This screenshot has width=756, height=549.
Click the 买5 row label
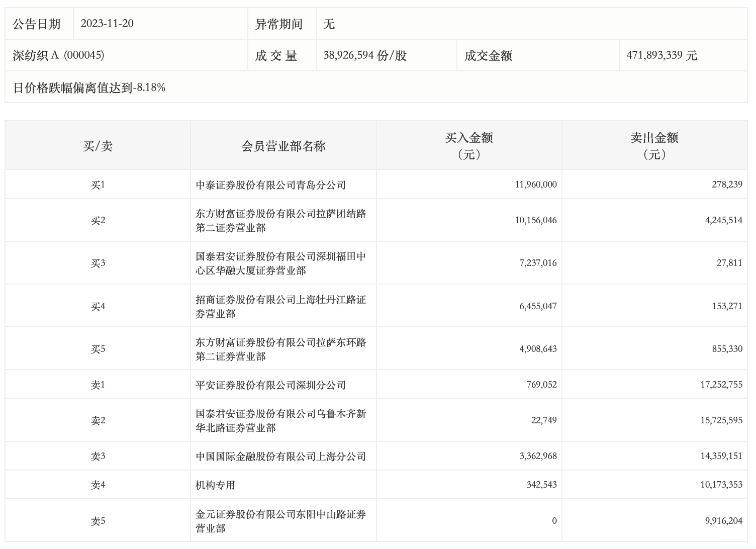(x=98, y=349)
